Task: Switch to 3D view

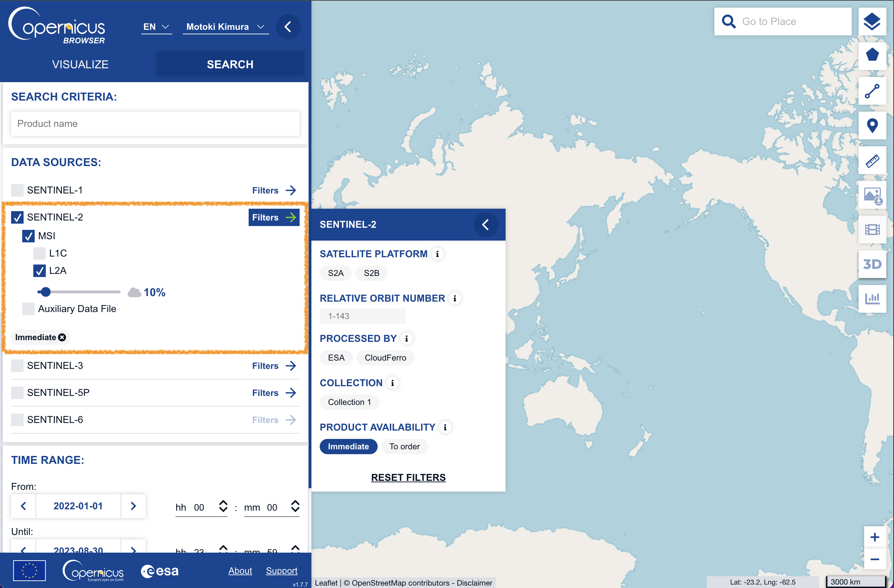Action: click(871, 264)
